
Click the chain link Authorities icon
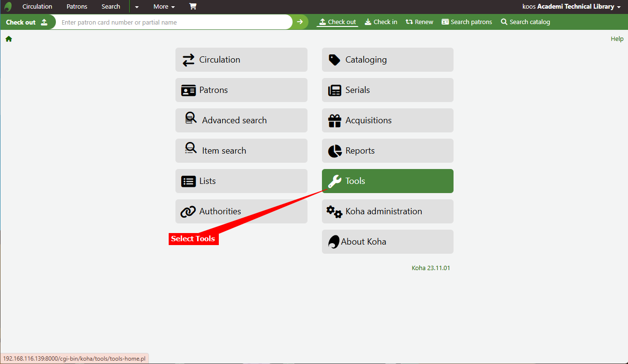[x=188, y=211]
